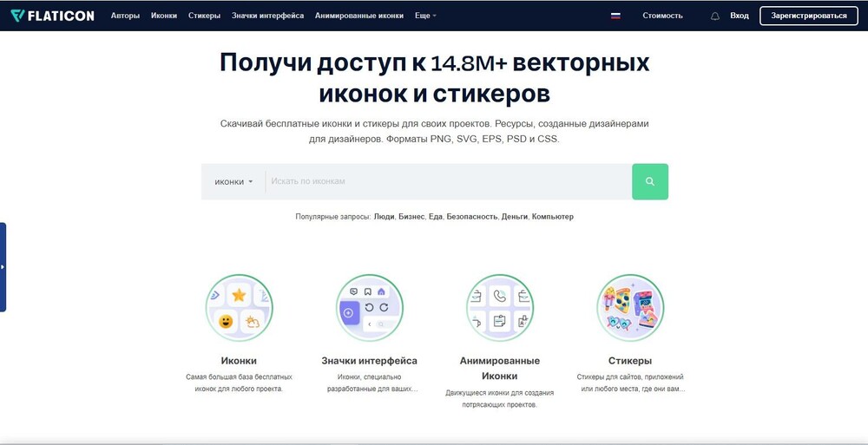Open the Анимированные Иконки circle image

coord(500,308)
